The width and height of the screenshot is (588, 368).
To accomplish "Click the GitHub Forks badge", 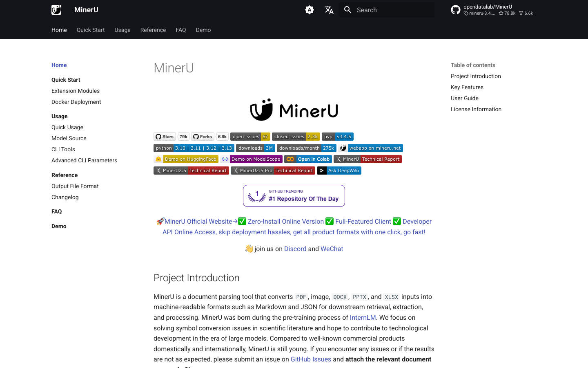I will click(x=203, y=137).
